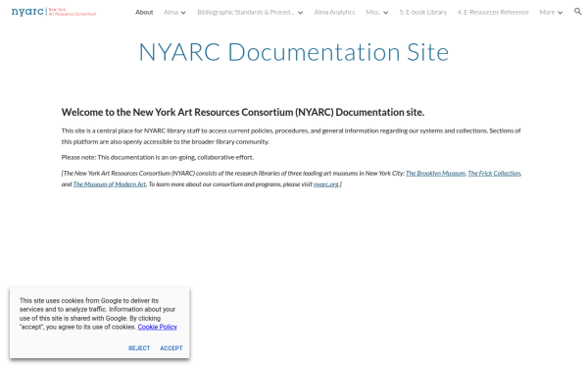This screenshot has width=588, height=368.
Task: Follow The Brooklyn Museum link
Action: point(435,173)
